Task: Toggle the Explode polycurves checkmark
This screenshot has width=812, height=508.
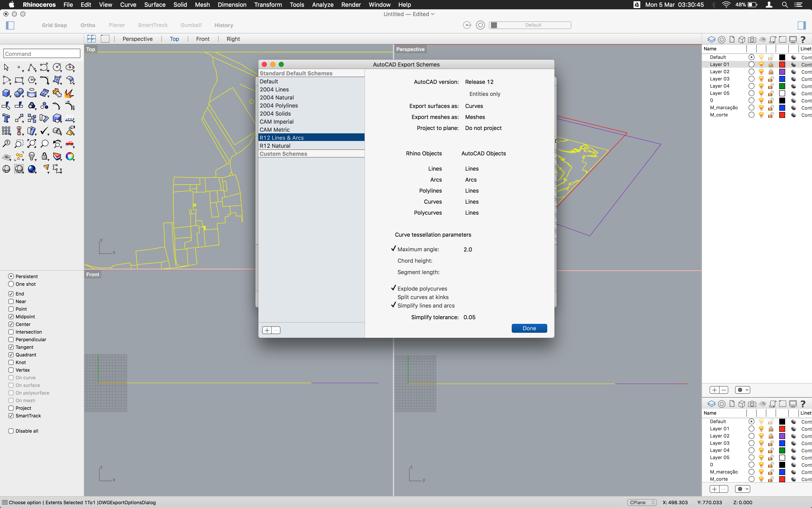Action: (x=394, y=288)
